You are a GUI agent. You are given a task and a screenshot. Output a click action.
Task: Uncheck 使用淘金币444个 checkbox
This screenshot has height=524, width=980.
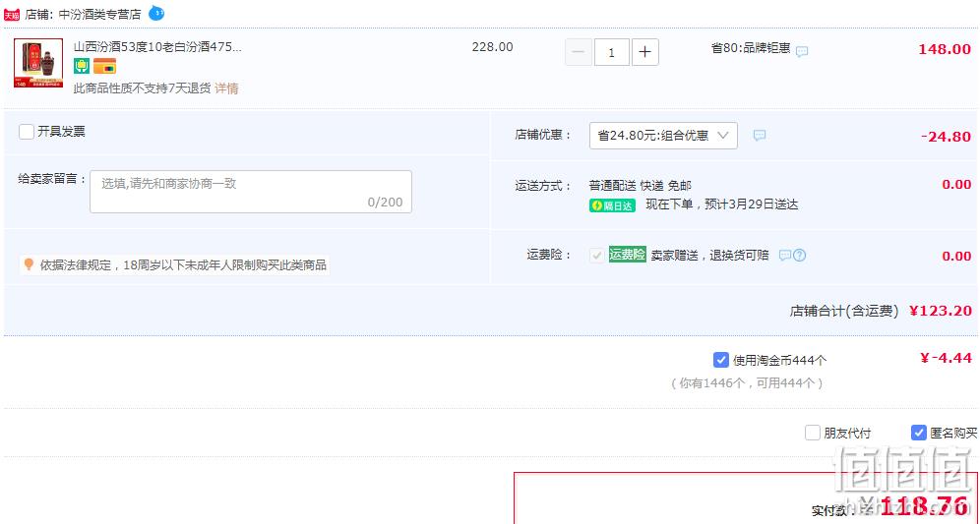[720, 360]
